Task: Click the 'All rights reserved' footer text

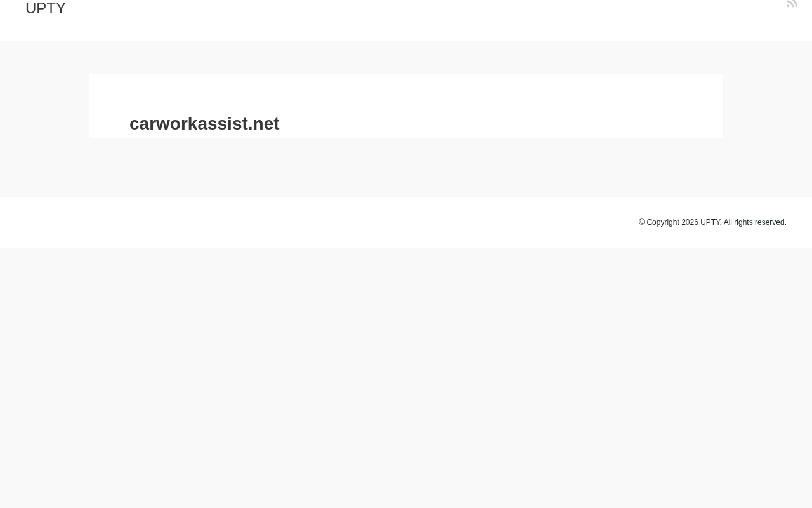Action: click(x=755, y=222)
